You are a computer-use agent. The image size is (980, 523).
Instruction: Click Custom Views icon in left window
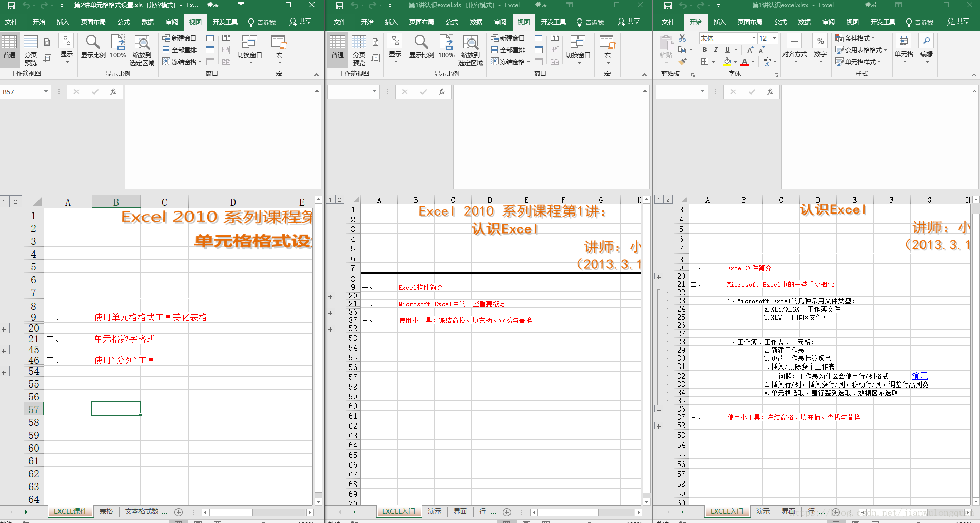click(47, 58)
